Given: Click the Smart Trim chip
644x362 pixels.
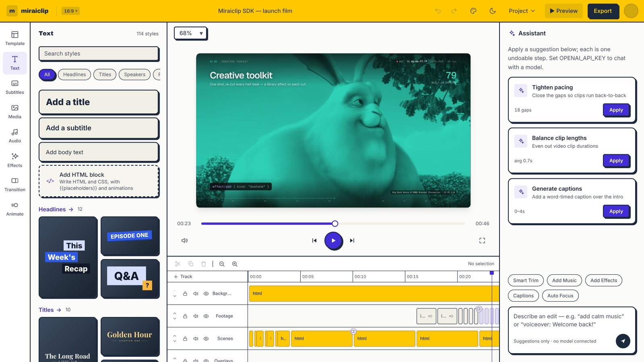Looking at the screenshot, I should 526,280.
